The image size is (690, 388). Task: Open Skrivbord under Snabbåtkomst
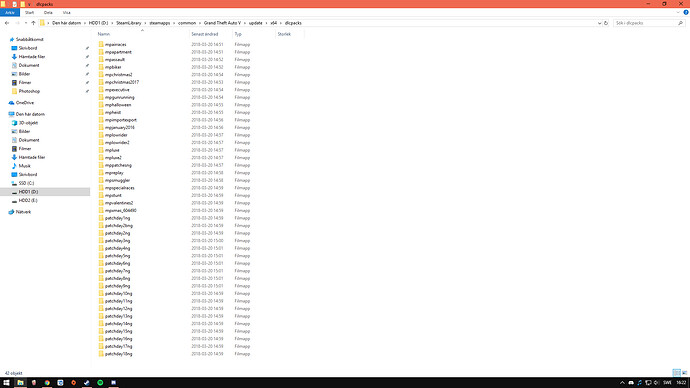tap(27, 48)
